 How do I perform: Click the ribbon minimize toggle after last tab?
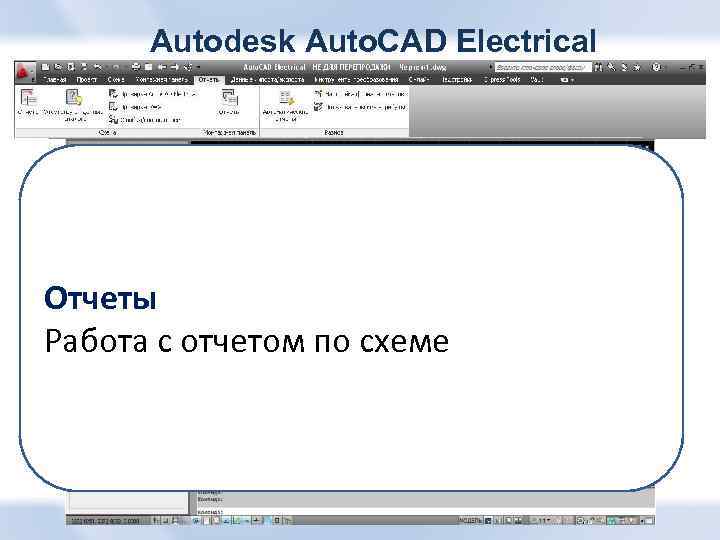[566, 79]
